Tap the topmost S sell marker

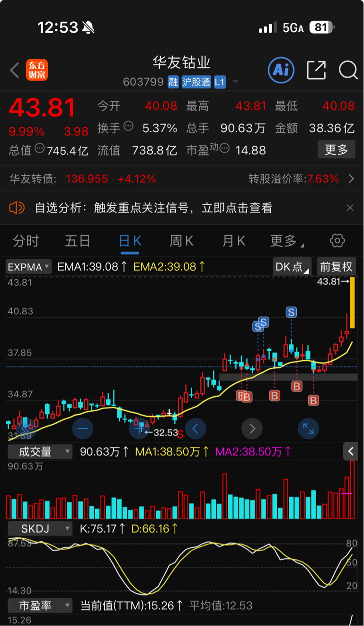291,312
